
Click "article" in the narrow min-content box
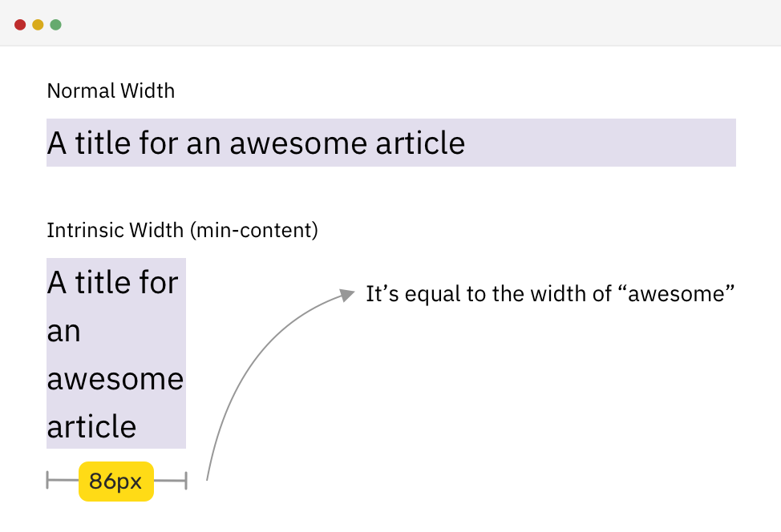[x=92, y=426]
